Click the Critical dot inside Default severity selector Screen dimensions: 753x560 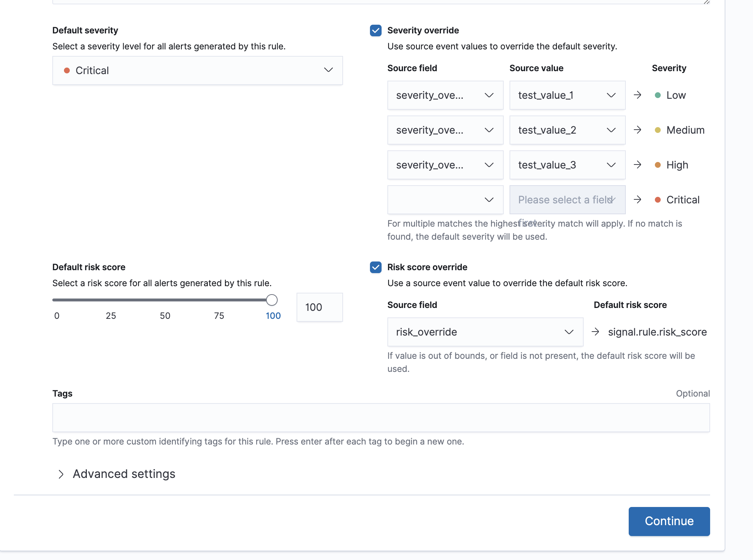(x=67, y=70)
